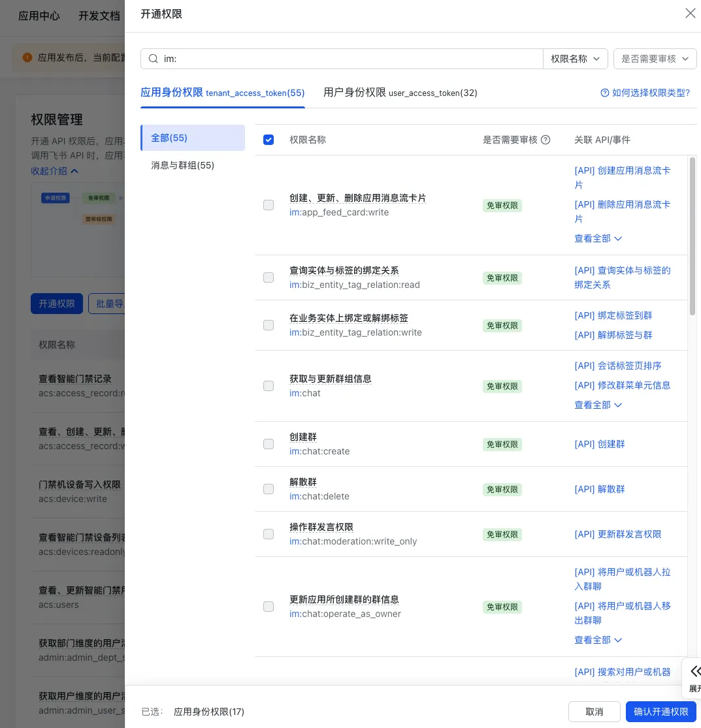Check the 操作群发言权限 checkbox

click(x=269, y=534)
